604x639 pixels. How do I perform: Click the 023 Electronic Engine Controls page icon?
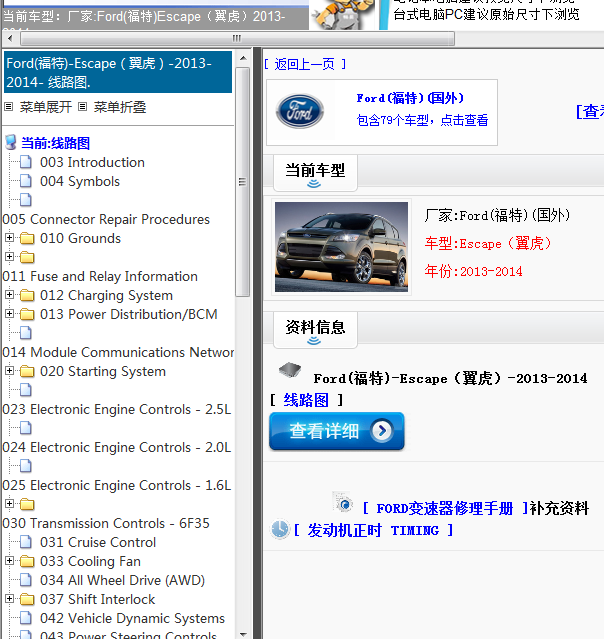click(x=26, y=390)
